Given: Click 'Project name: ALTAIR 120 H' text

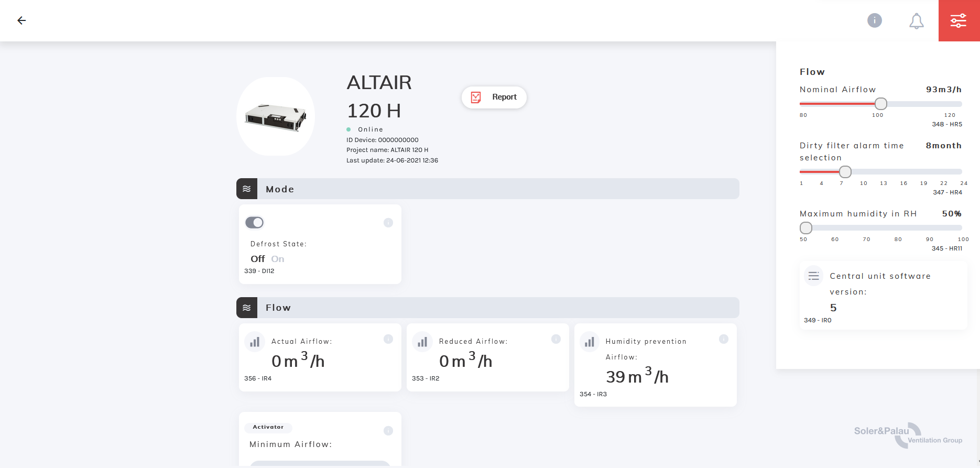Looking at the screenshot, I should click(387, 150).
